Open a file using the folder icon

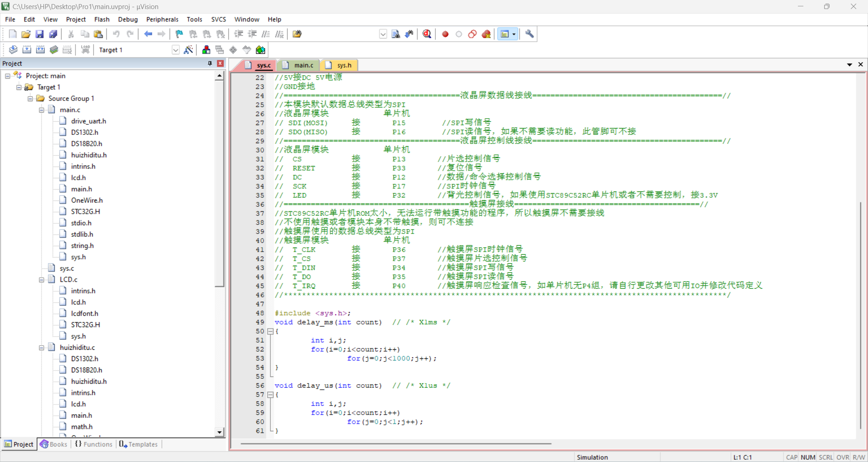pos(26,34)
